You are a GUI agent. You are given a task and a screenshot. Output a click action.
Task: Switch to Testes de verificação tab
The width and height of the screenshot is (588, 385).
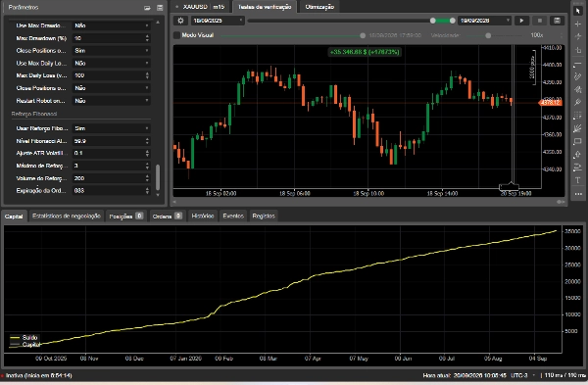tap(265, 7)
